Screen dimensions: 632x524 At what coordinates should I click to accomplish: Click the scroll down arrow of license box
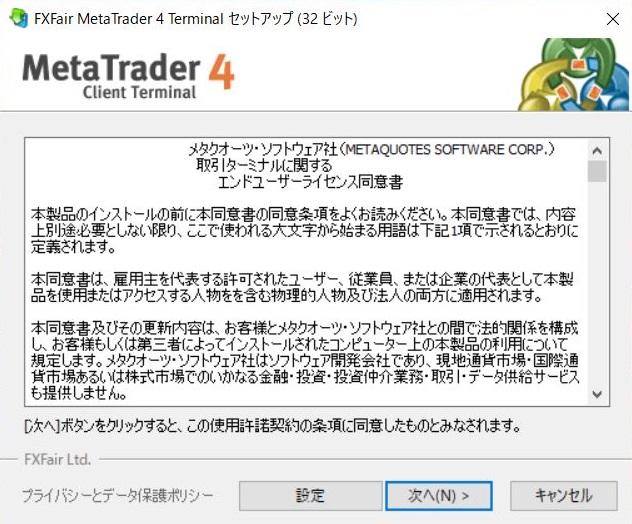coord(597,394)
